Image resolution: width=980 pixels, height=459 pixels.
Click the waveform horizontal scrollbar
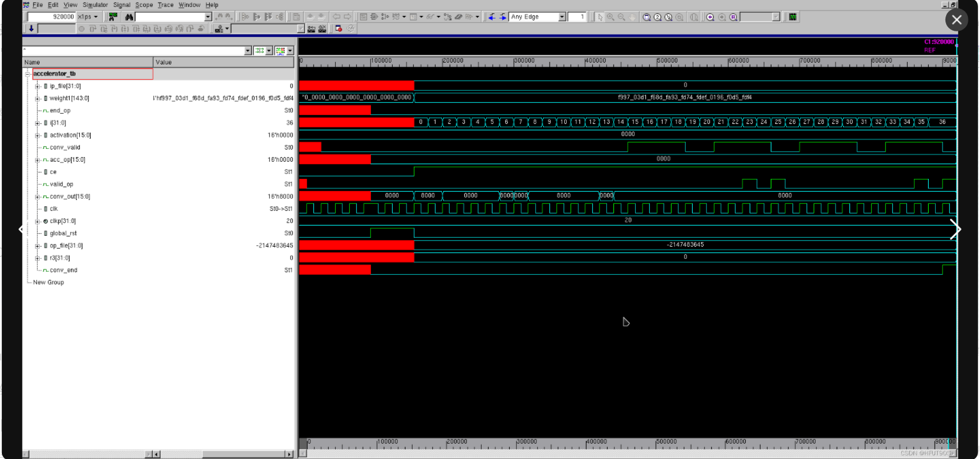point(627,454)
